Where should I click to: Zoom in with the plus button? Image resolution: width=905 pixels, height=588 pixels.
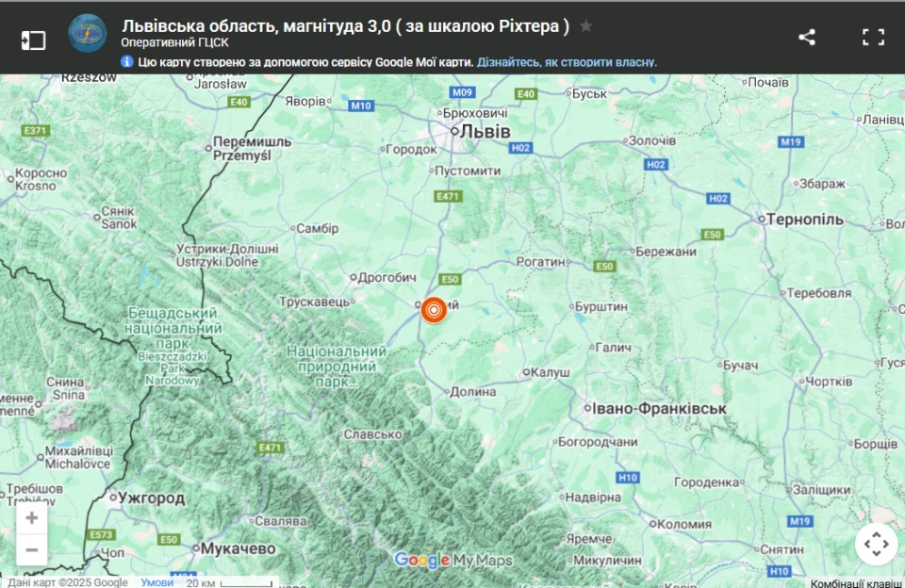click(32, 517)
